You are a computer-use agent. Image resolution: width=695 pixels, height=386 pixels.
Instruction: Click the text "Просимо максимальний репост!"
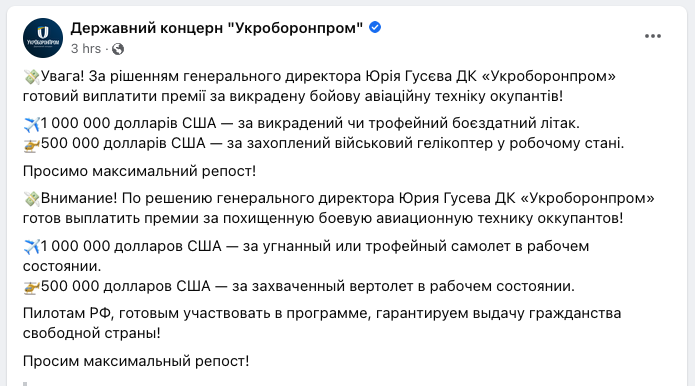click(x=140, y=171)
